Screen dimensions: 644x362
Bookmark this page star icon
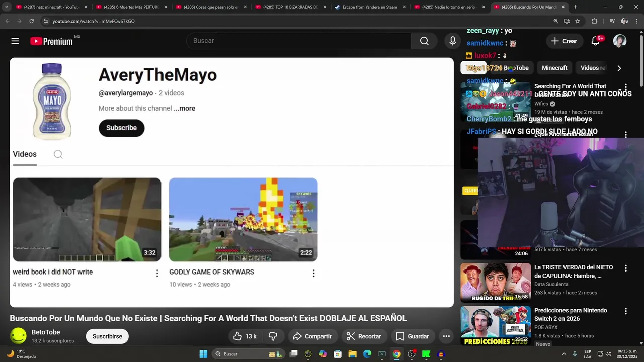point(578,21)
